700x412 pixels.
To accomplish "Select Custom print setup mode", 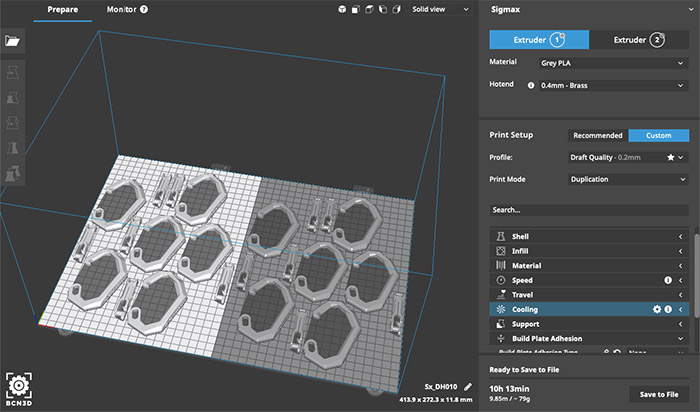I will [x=658, y=136].
